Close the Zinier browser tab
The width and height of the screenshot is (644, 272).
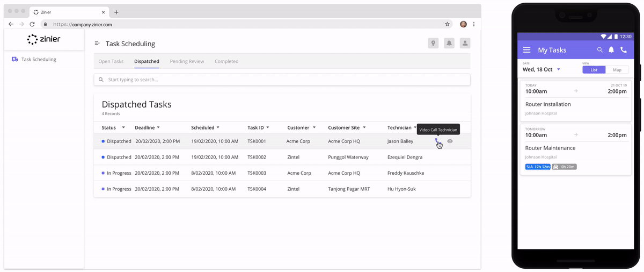click(104, 12)
